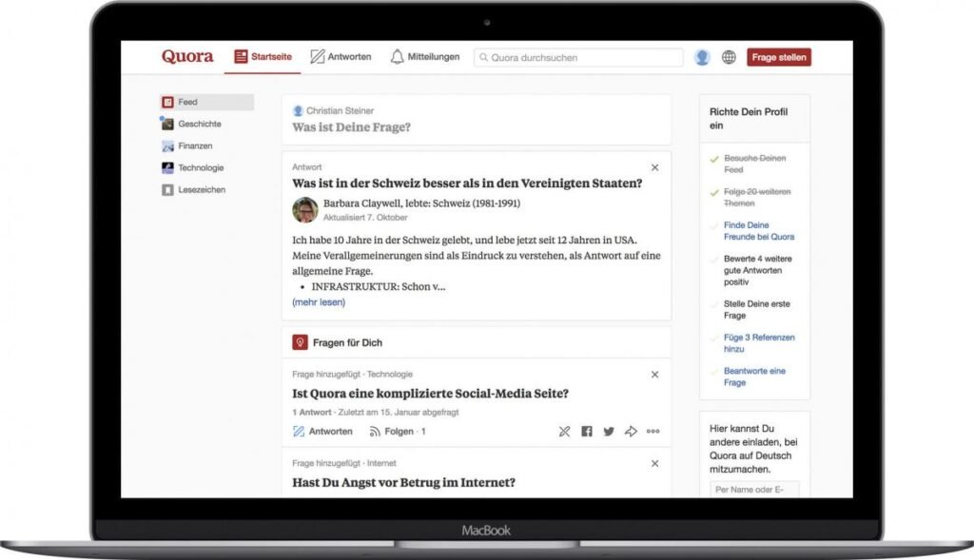Dismiss the Switzerland answer card
Viewport: 974px width, 560px height.
click(654, 167)
